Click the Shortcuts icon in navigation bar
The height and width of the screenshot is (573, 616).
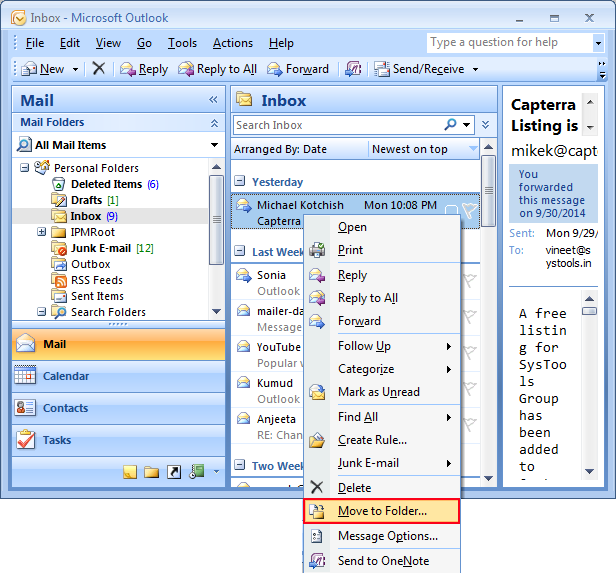tap(174, 472)
